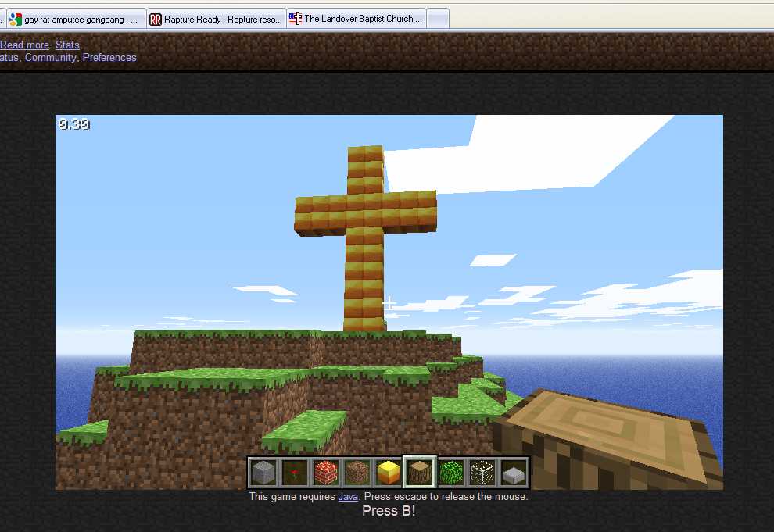Viewport: 774px width, 532px height.
Task: Select the red flower hotbar slot
Action: point(295,473)
